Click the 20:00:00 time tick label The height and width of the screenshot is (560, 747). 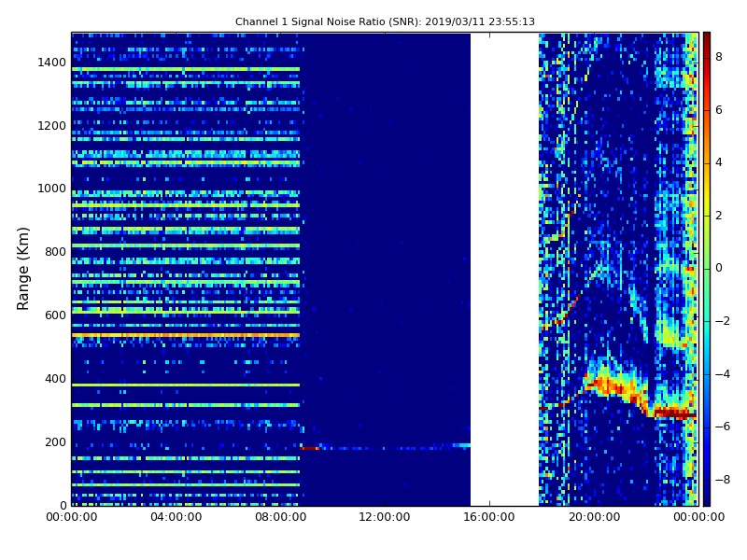[x=594, y=517]
